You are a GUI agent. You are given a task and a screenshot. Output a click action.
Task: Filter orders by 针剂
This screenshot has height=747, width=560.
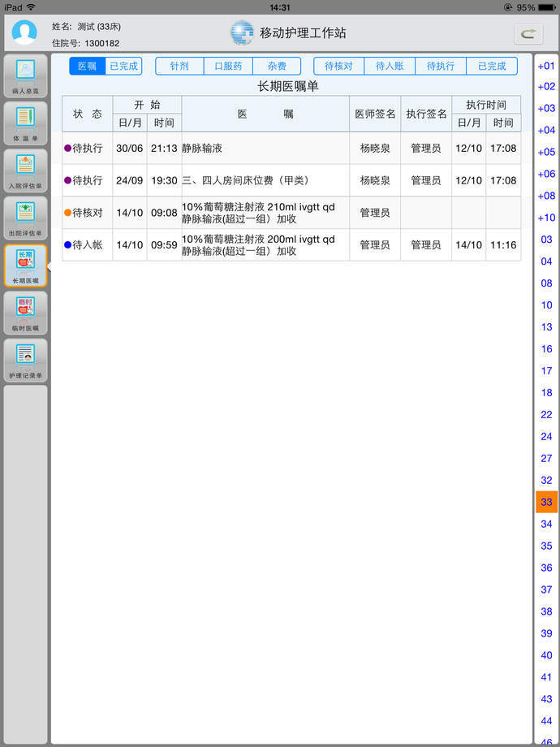pyautogui.click(x=179, y=67)
